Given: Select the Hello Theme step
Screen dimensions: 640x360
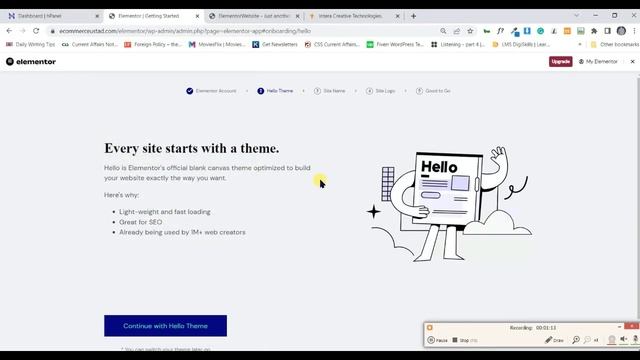Looking at the screenshot, I should click(275, 91).
